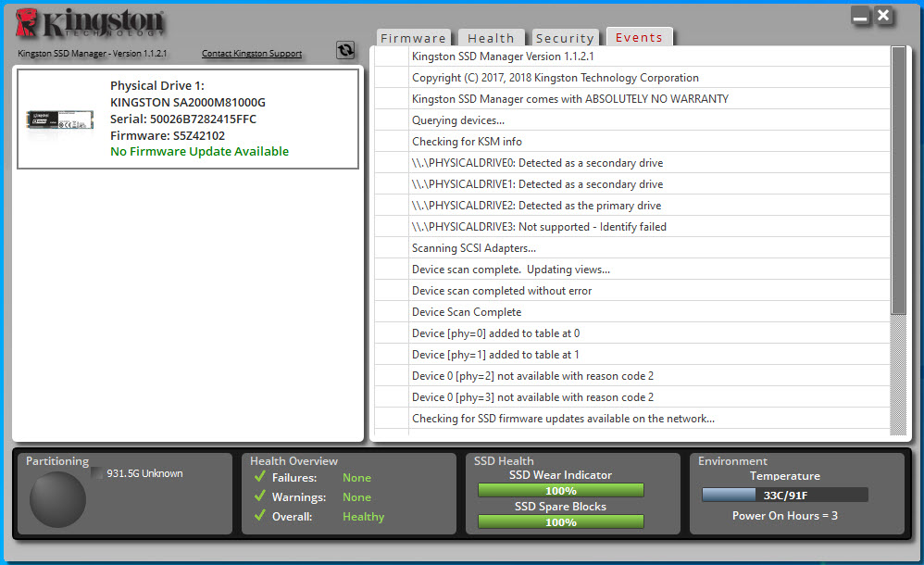This screenshot has height=565, width=924.
Task: Open the Contact Kingston Support link
Action: tap(252, 53)
